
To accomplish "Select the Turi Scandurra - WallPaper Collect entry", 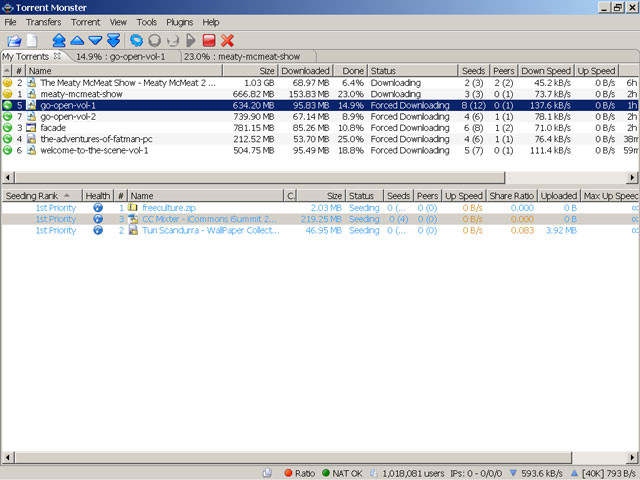I will pos(320,231).
